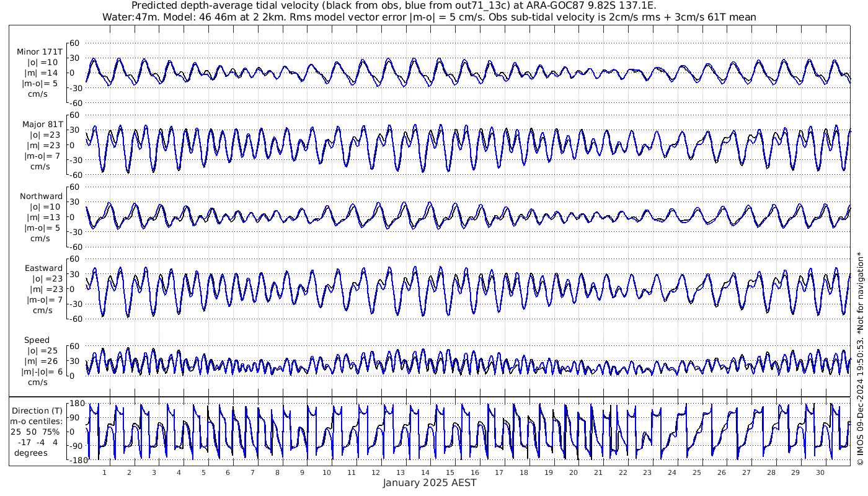
Task: Click the 'January 2025 AEST' axis title
Action: point(429,483)
